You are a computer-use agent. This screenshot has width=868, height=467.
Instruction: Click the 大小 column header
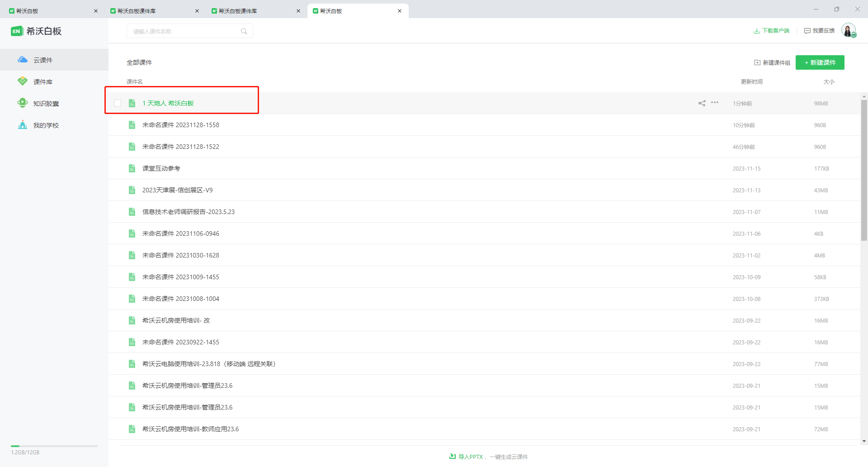pos(829,81)
